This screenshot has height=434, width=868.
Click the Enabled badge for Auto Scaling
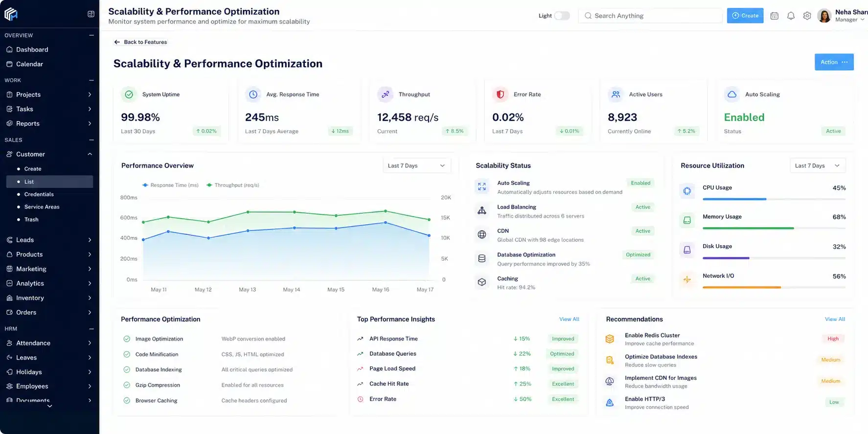pyautogui.click(x=640, y=183)
